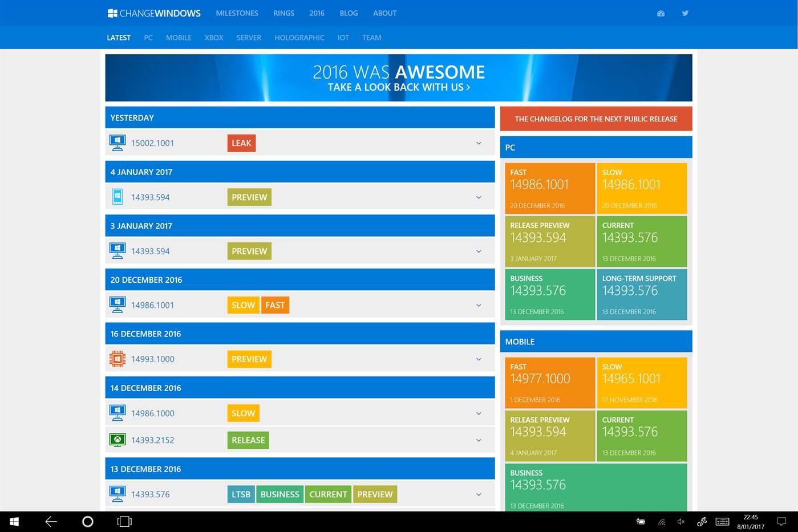The width and height of the screenshot is (798, 532).
Task: Open the battery tray icon
Action: coord(641,522)
